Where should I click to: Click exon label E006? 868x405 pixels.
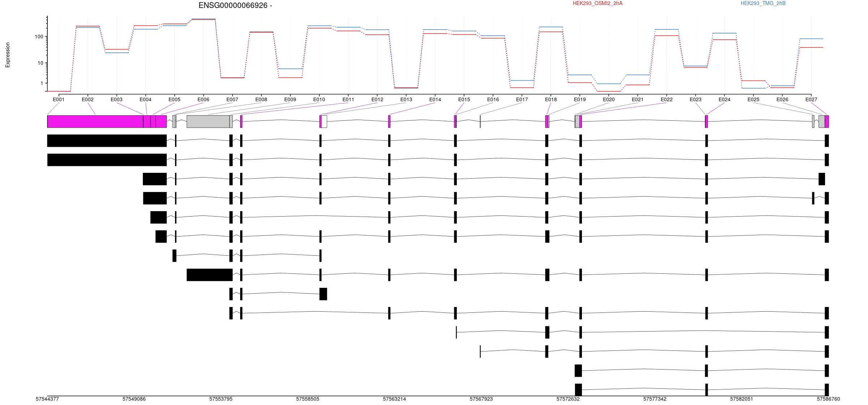(203, 99)
